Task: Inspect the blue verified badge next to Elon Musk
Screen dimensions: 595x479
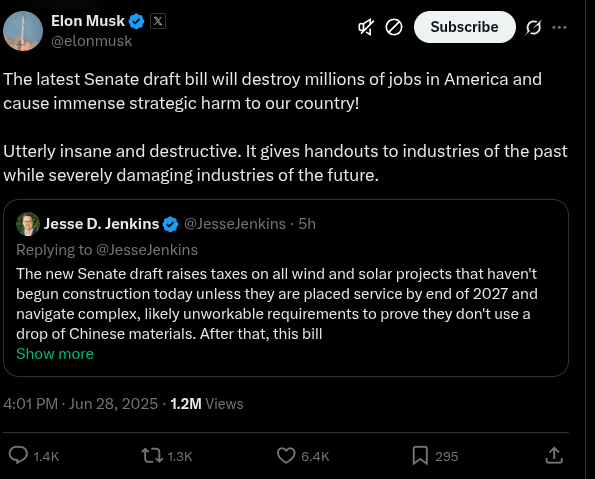Action: [137, 21]
